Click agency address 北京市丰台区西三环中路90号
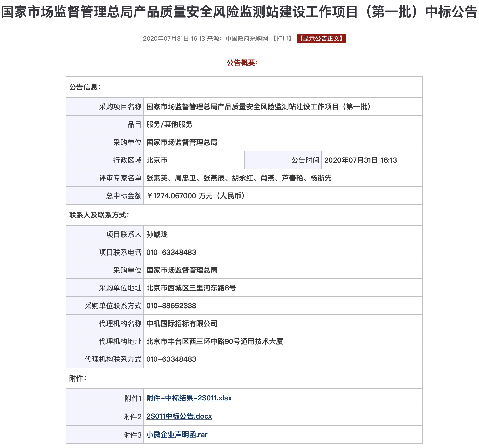 tap(215, 341)
